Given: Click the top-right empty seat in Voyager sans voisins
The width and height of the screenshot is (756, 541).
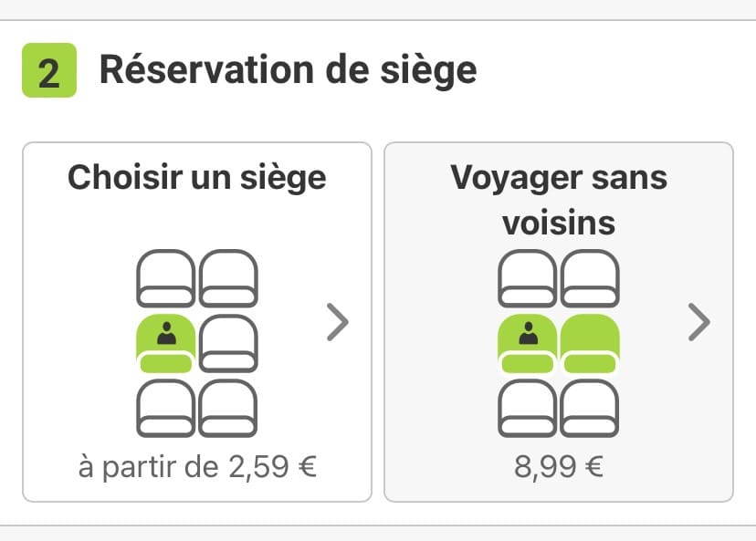Looking at the screenshot, I should pyautogui.click(x=590, y=279).
